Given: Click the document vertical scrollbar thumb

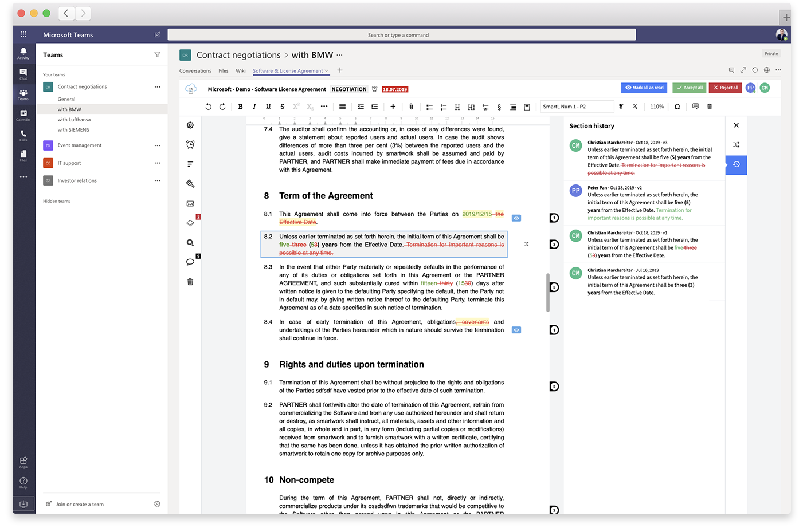Looking at the screenshot, I should pyautogui.click(x=548, y=293).
